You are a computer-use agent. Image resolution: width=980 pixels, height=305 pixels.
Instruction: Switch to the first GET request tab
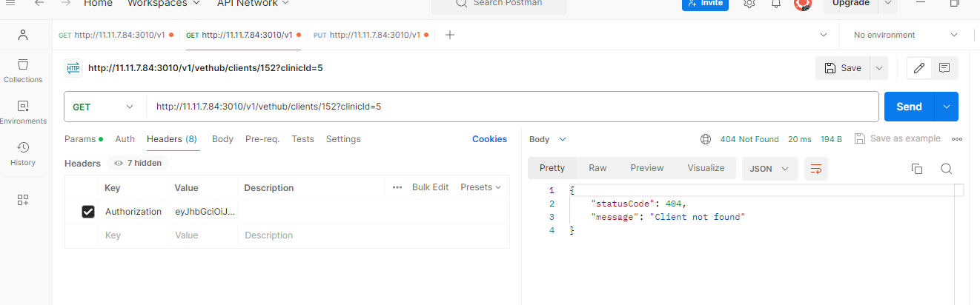[116, 35]
